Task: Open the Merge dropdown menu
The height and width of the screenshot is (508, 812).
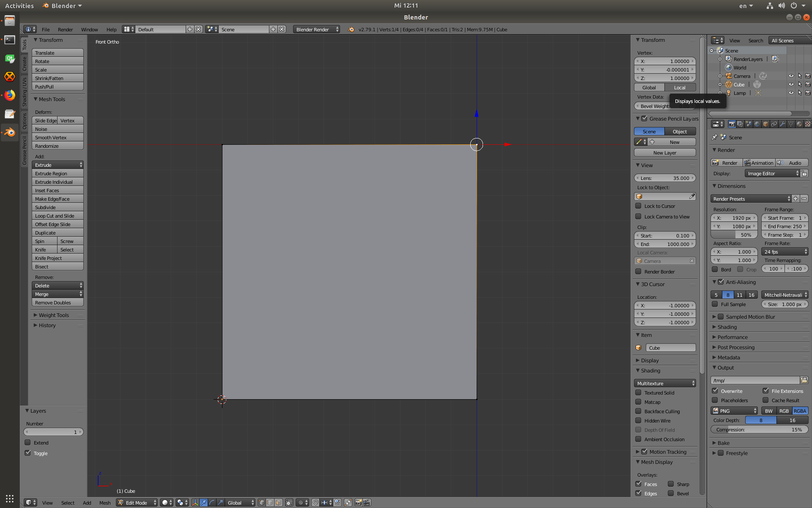Action: (x=58, y=294)
